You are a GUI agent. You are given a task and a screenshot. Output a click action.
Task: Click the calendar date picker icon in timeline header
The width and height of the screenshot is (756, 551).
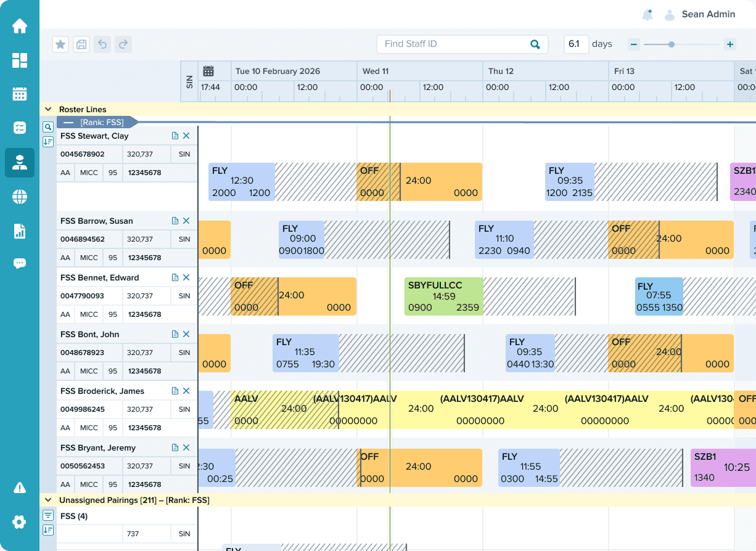(208, 71)
